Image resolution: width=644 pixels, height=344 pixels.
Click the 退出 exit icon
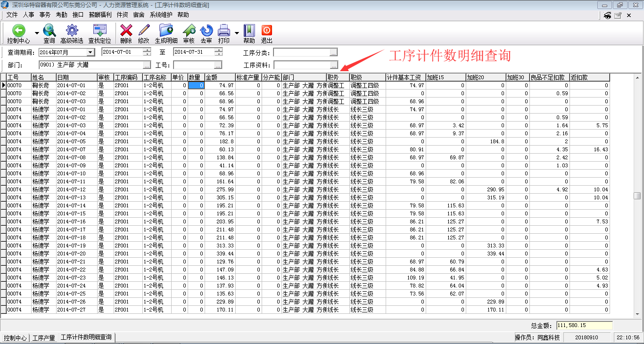click(266, 31)
